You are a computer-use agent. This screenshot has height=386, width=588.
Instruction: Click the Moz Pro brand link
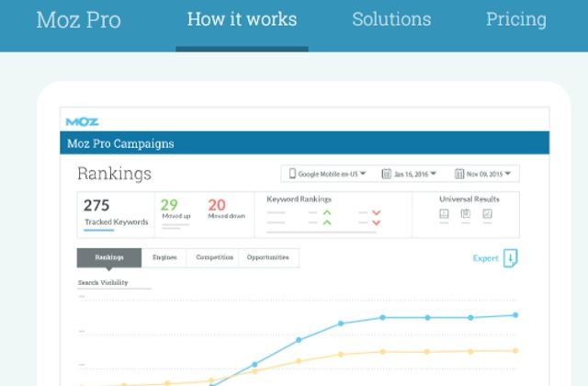pos(78,20)
